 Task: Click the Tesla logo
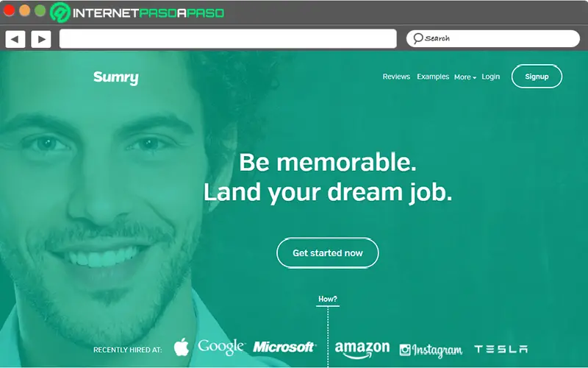501,349
